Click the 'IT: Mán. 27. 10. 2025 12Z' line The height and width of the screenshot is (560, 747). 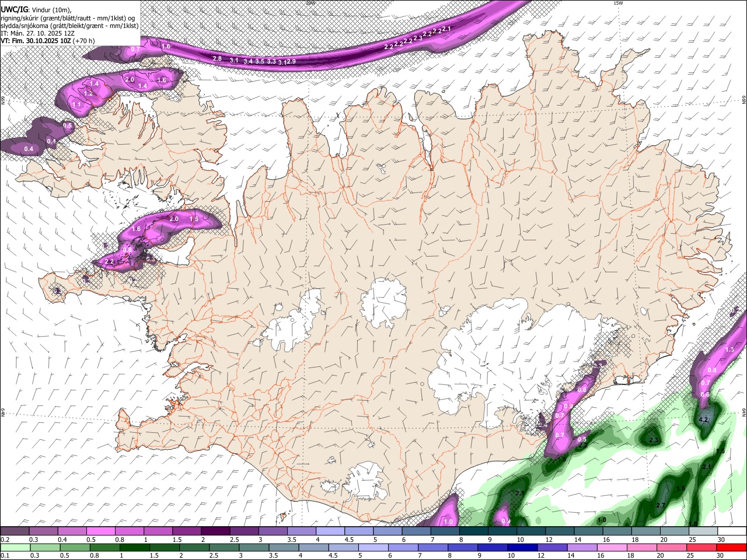tap(37, 33)
